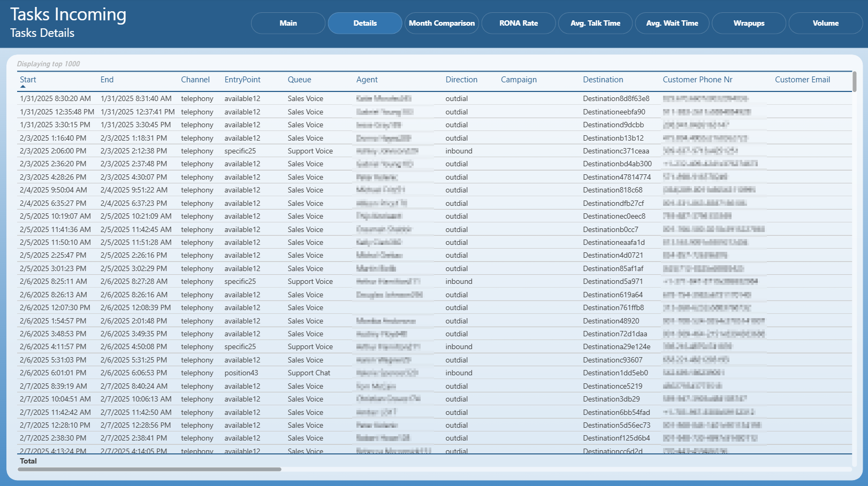The height and width of the screenshot is (486, 868).
Task: Select cell Destination619a64
Action: [613, 295]
